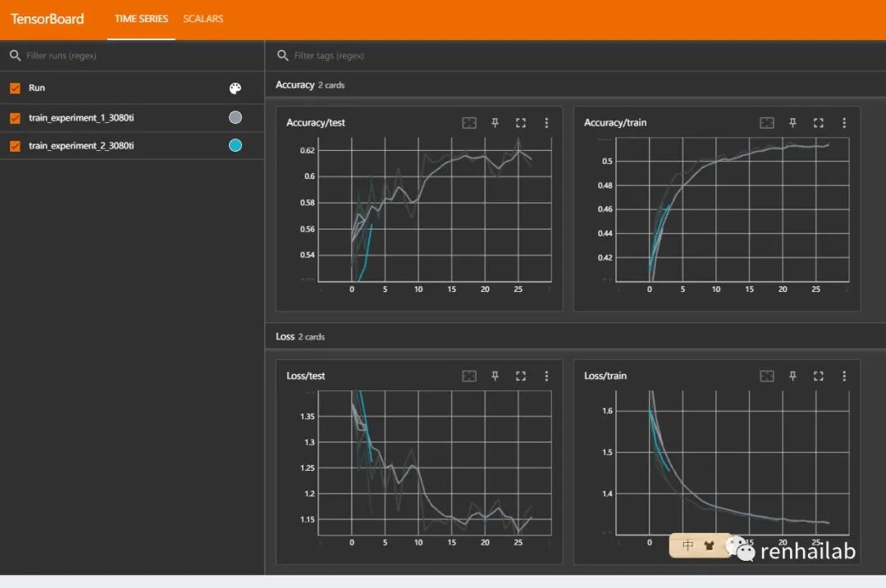Image resolution: width=886 pixels, height=588 pixels.
Task: Uncheck the Run select-all checkbox
Action: coord(16,88)
